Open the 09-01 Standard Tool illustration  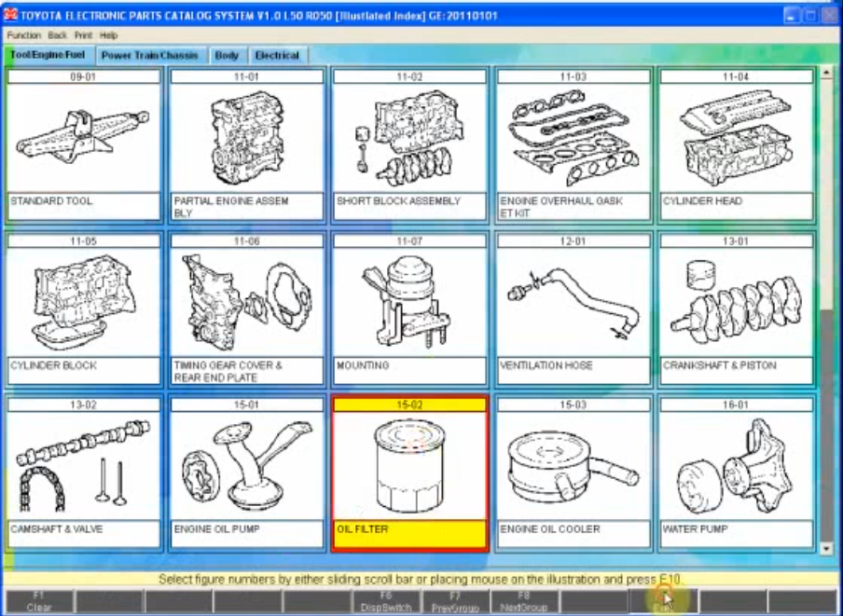pos(83,145)
